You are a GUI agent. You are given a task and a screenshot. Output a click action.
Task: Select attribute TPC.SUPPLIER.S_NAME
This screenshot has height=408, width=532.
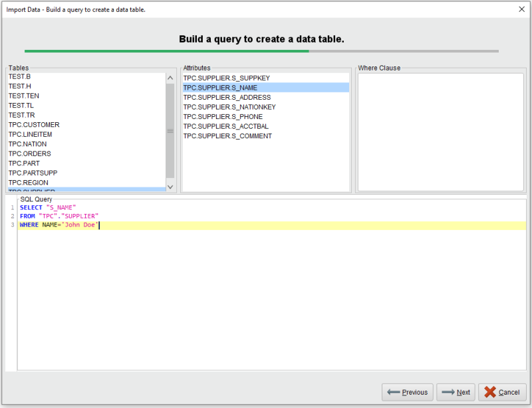click(266, 88)
